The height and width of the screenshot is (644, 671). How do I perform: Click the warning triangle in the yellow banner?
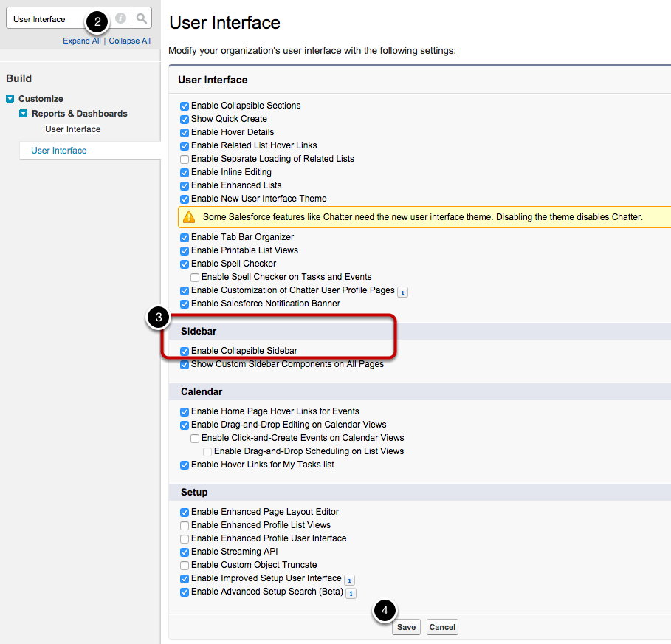[187, 216]
